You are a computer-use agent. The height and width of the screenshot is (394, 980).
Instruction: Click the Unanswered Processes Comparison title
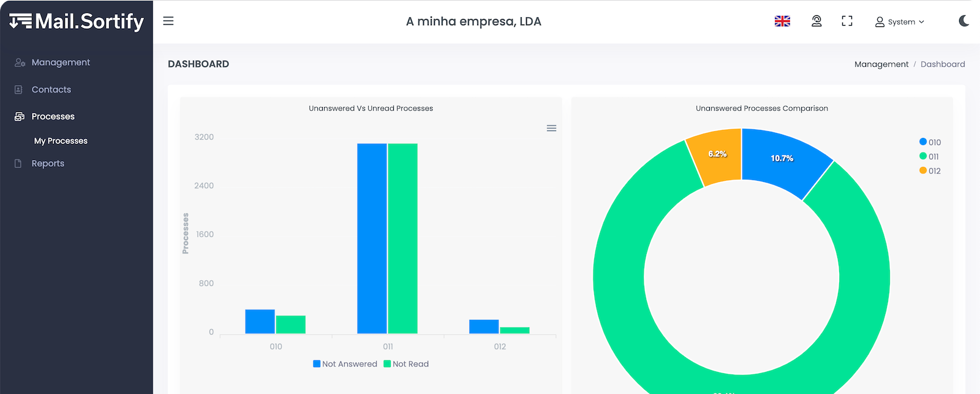pos(761,108)
